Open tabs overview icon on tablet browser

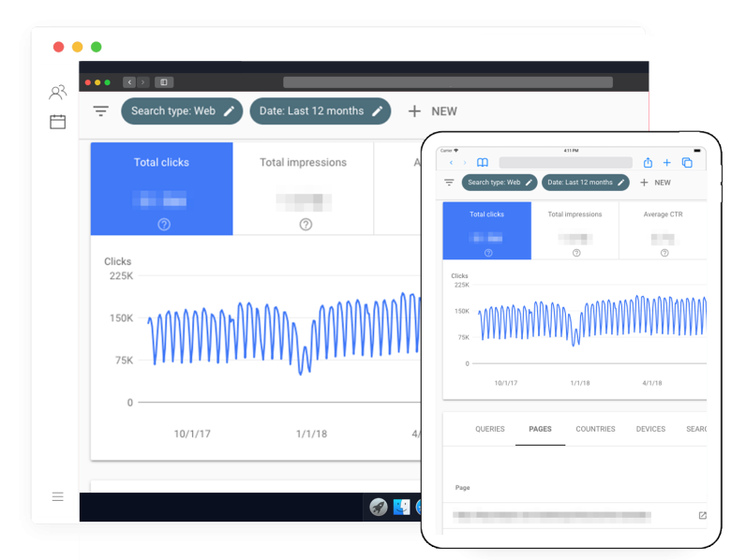point(687,163)
